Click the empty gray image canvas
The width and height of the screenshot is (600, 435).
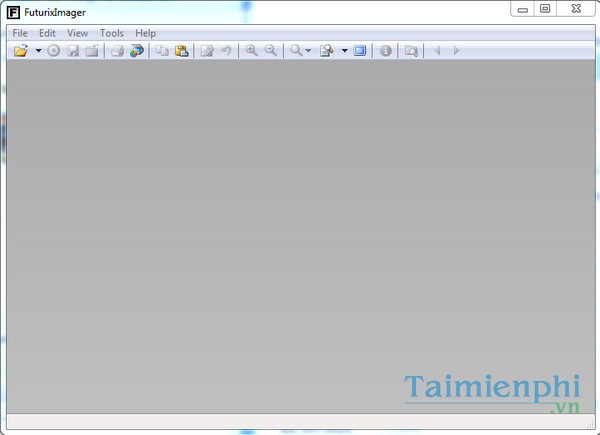point(300,230)
